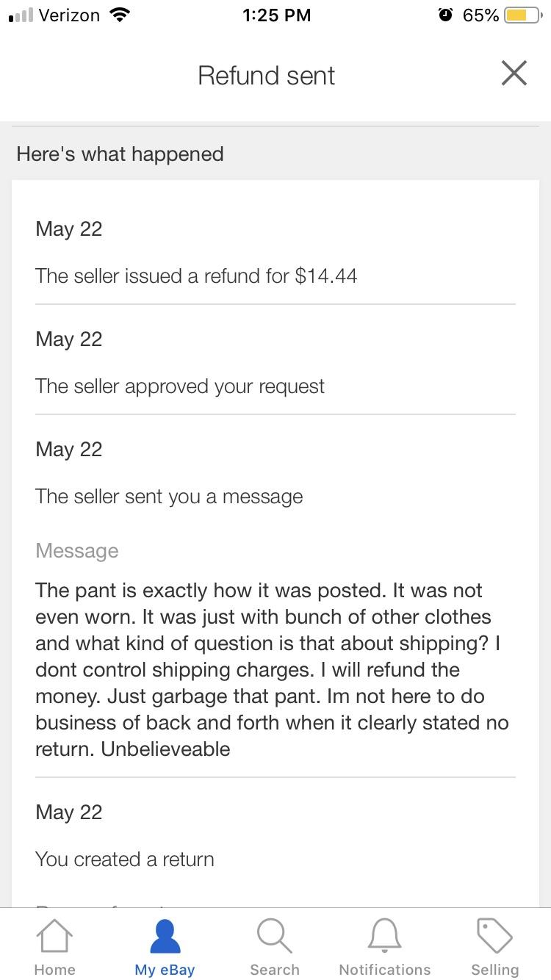Select the Selling tag icon
The width and height of the screenshot is (551, 980).
494,934
